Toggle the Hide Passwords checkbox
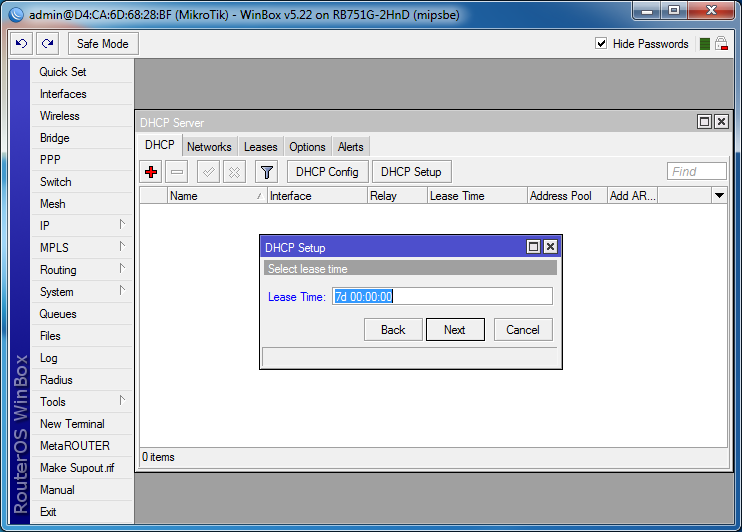 point(601,44)
